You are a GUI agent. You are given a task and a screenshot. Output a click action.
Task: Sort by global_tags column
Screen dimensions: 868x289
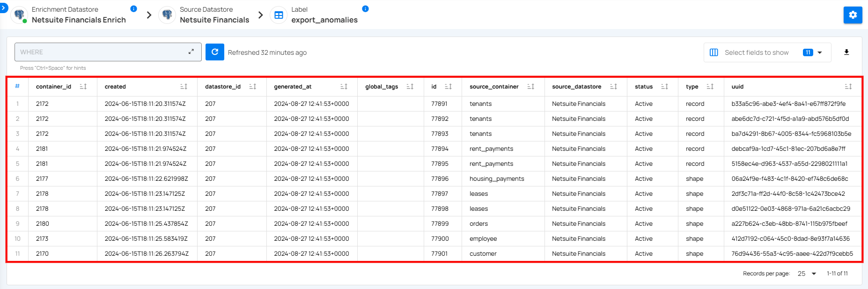(410, 87)
